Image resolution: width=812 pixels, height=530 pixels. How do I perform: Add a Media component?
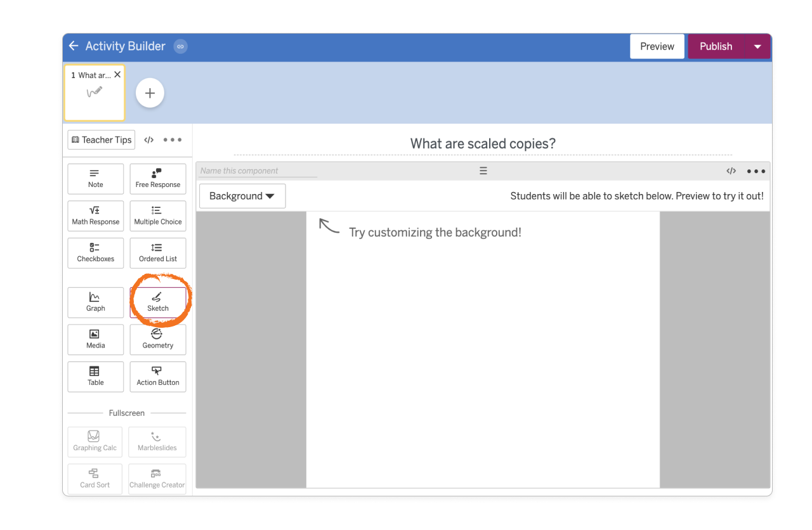tap(95, 339)
